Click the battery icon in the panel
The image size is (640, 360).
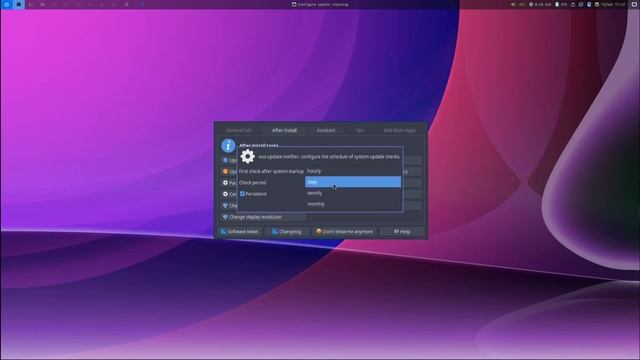point(557,4)
